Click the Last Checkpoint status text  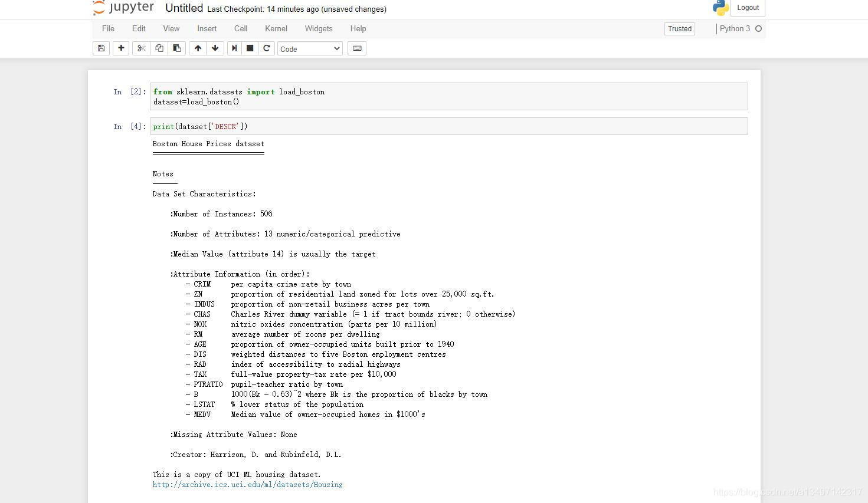(x=297, y=9)
